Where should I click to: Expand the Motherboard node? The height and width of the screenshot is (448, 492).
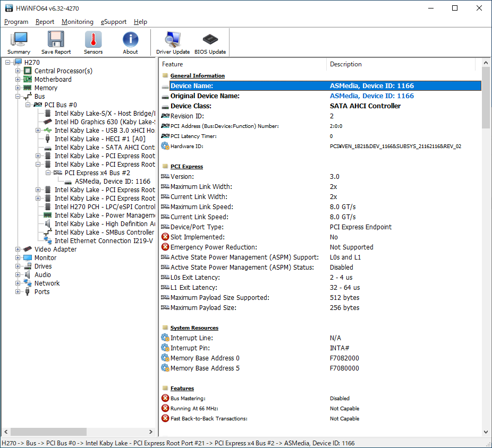pos(18,79)
